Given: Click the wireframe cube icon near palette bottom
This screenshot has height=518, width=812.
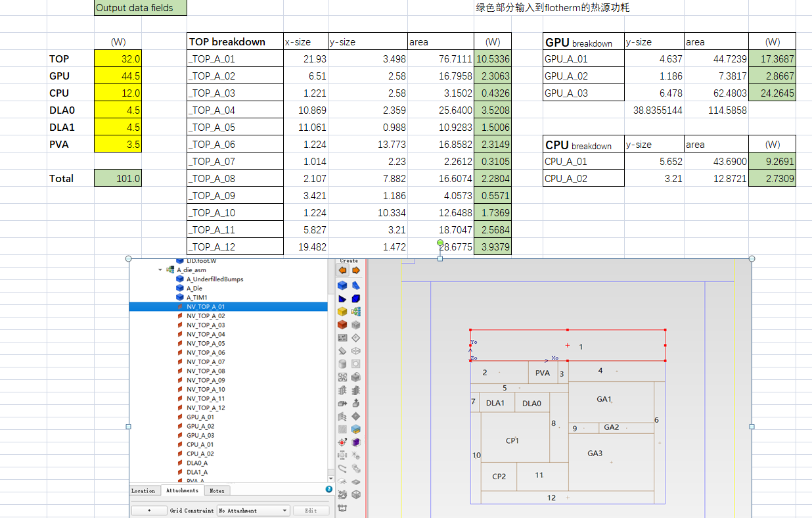Looking at the screenshot, I should pos(355,494).
